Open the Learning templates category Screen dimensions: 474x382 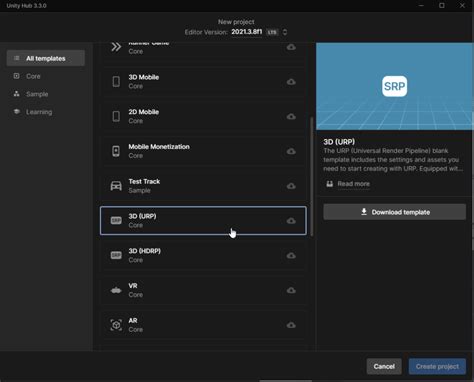39,112
